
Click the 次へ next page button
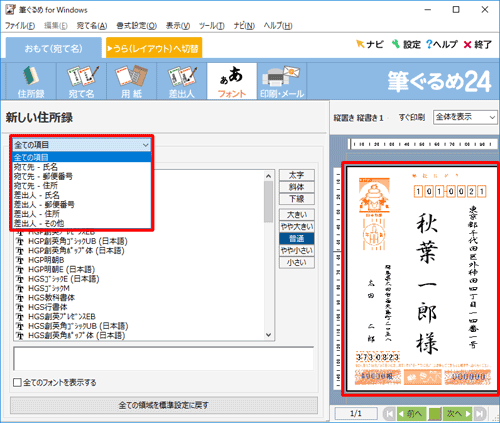458,414
